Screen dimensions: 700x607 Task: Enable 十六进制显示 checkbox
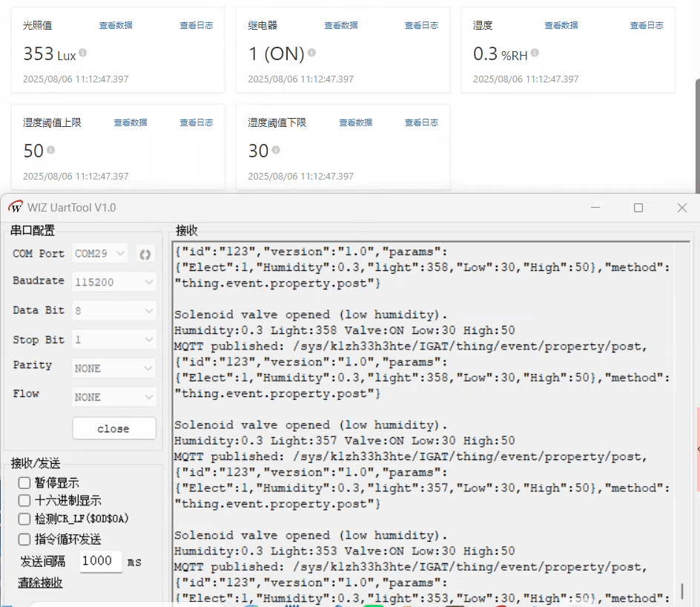24,501
